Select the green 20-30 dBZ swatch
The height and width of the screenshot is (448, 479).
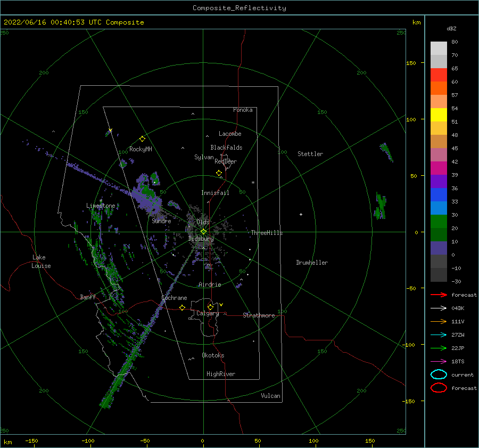coord(439,222)
